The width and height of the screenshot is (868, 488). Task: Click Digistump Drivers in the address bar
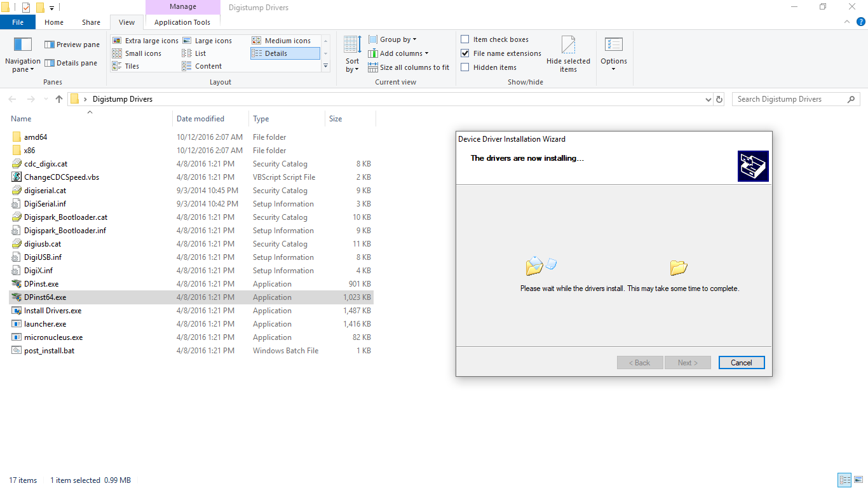coord(123,99)
